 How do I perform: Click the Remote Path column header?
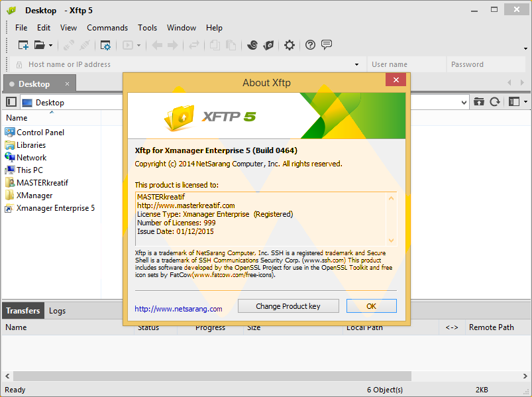click(498, 327)
